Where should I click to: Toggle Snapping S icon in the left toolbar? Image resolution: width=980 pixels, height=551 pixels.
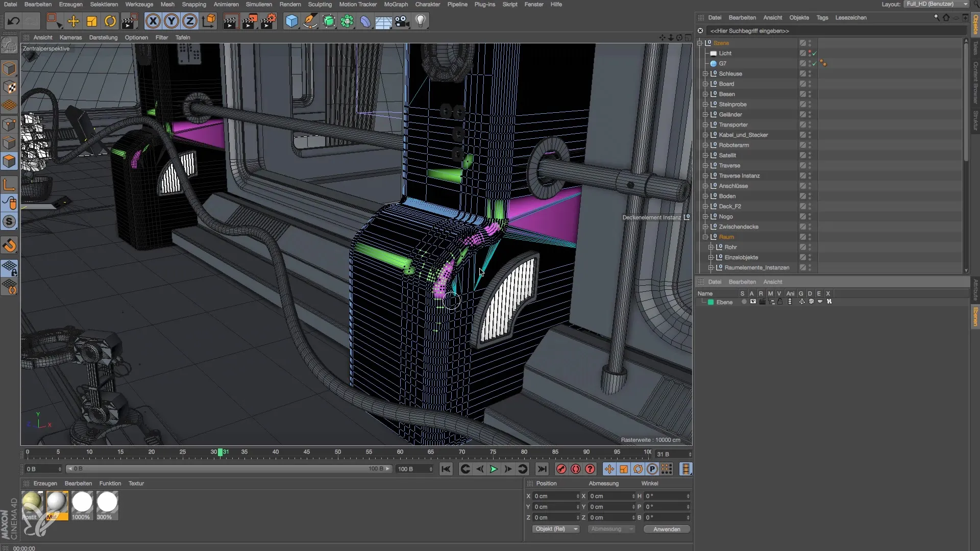(x=9, y=221)
